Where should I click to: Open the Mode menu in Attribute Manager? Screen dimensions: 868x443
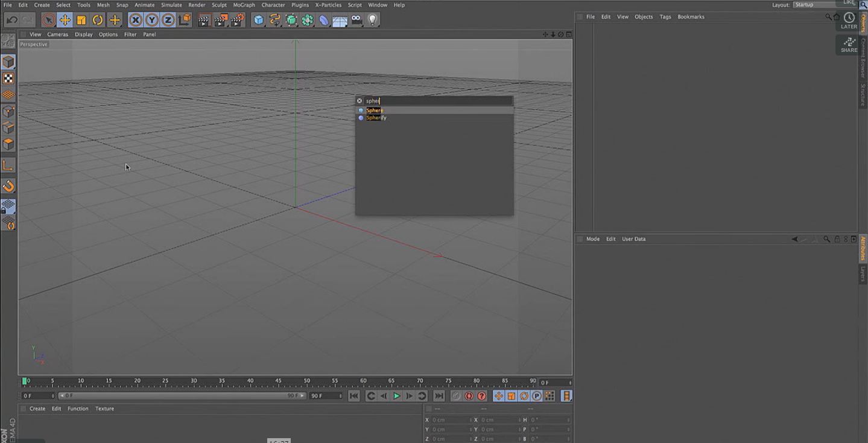point(593,239)
